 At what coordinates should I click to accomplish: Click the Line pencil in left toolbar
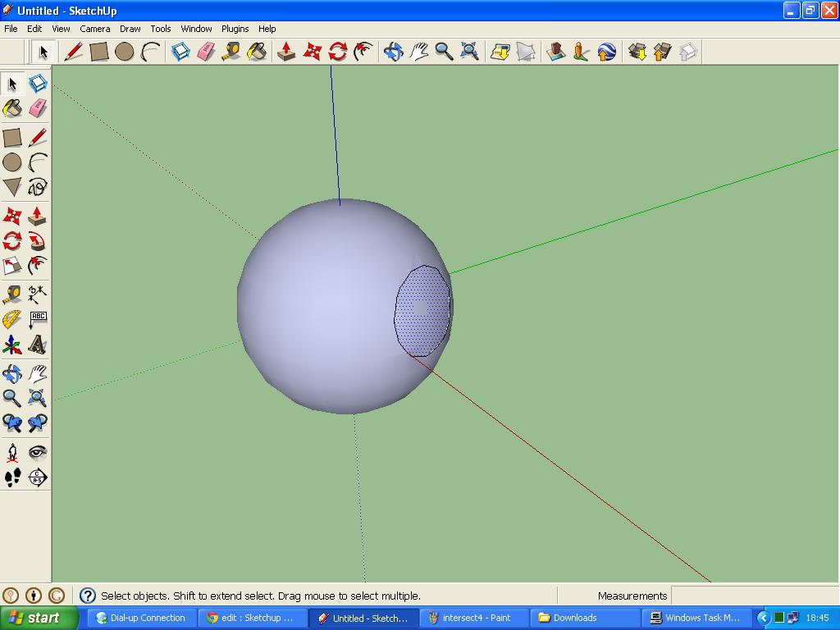coord(38,137)
